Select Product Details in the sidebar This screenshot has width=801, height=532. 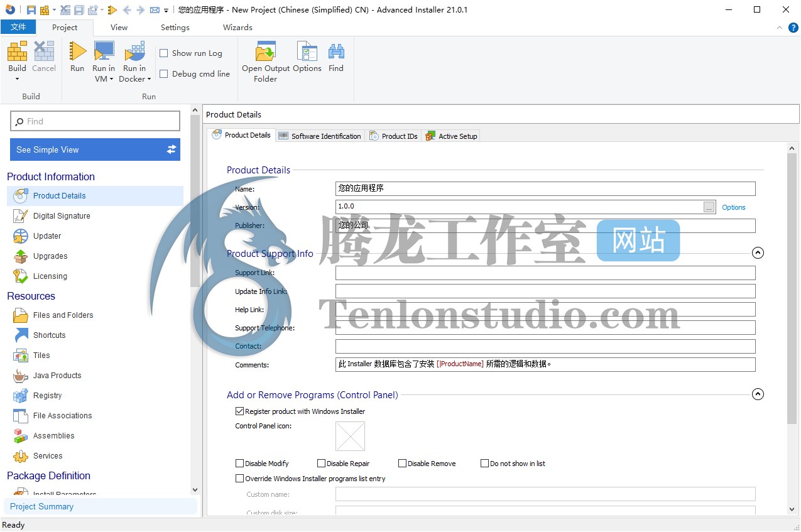[95, 196]
